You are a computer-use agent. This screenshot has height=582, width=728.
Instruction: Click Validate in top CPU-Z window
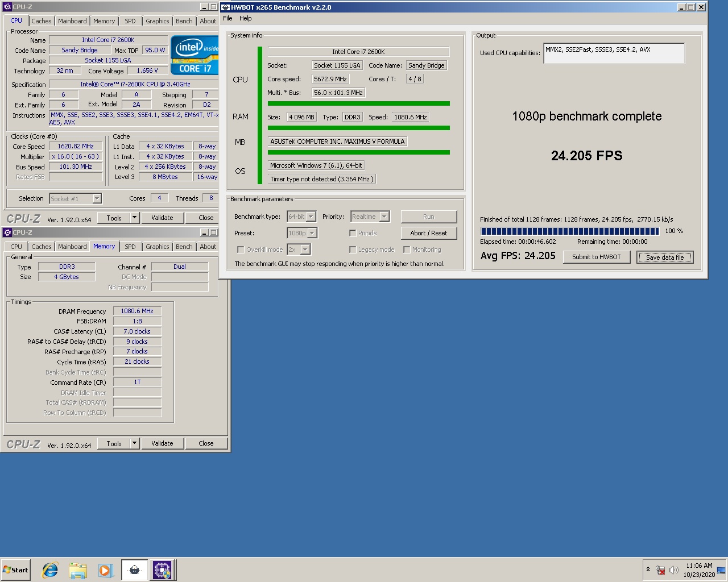[x=162, y=218]
